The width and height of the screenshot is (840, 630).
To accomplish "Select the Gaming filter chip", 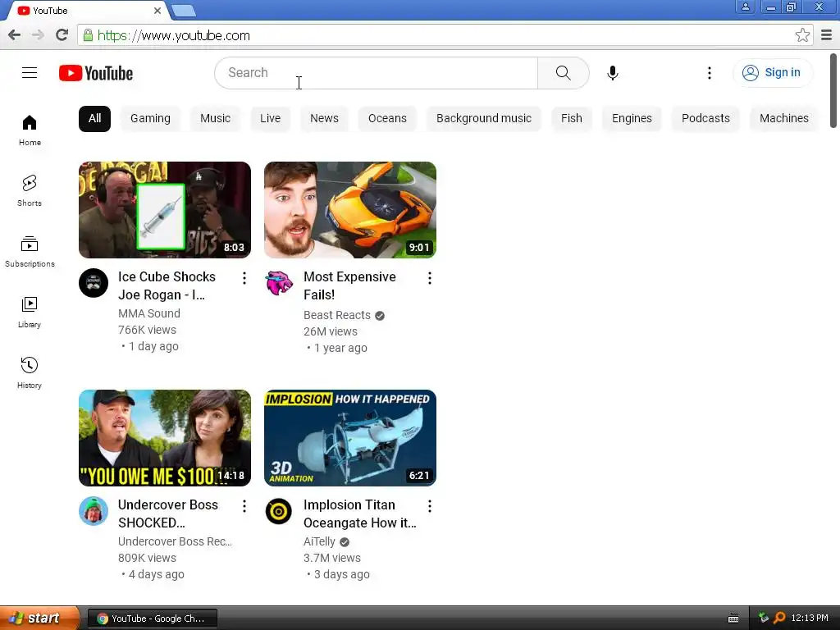I will coord(151,118).
